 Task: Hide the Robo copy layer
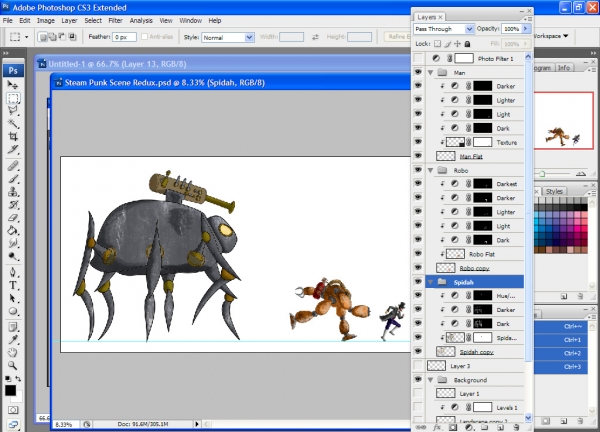coord(418,267)
